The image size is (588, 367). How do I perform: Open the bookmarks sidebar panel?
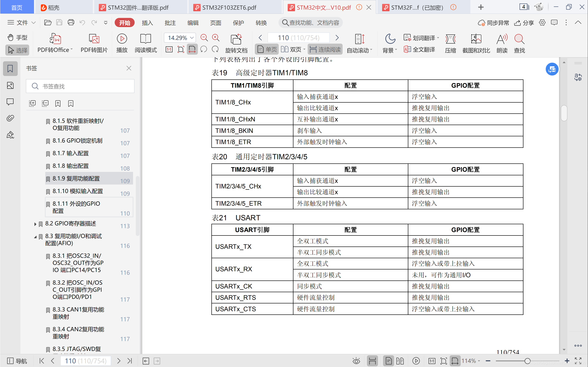[x=10, y=69]
